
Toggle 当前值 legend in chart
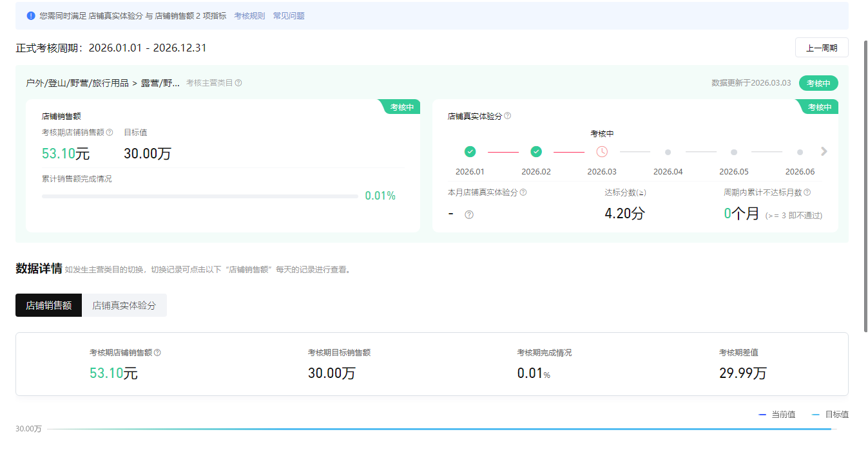(x=777, y=415)
